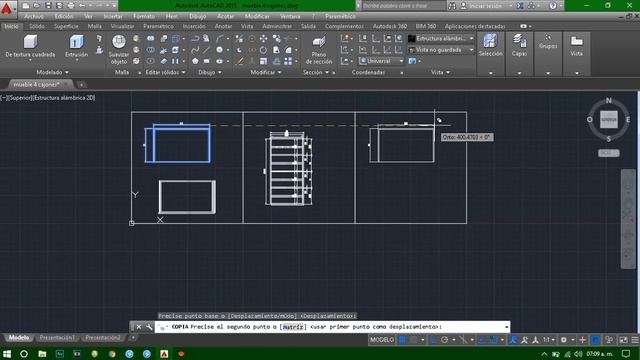The image size is (640, 360).
Task: Click the Open file icon in quick access toolbar
Action: [x=37, y=5]
